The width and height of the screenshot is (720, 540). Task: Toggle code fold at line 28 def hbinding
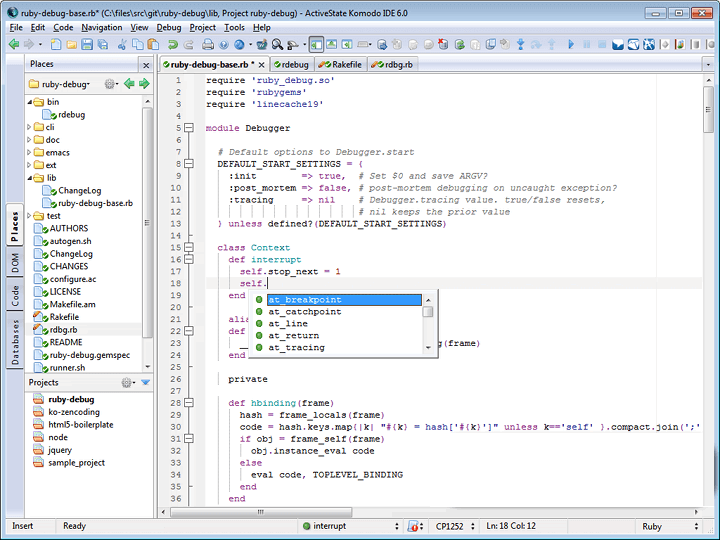[x=189, y=403]
